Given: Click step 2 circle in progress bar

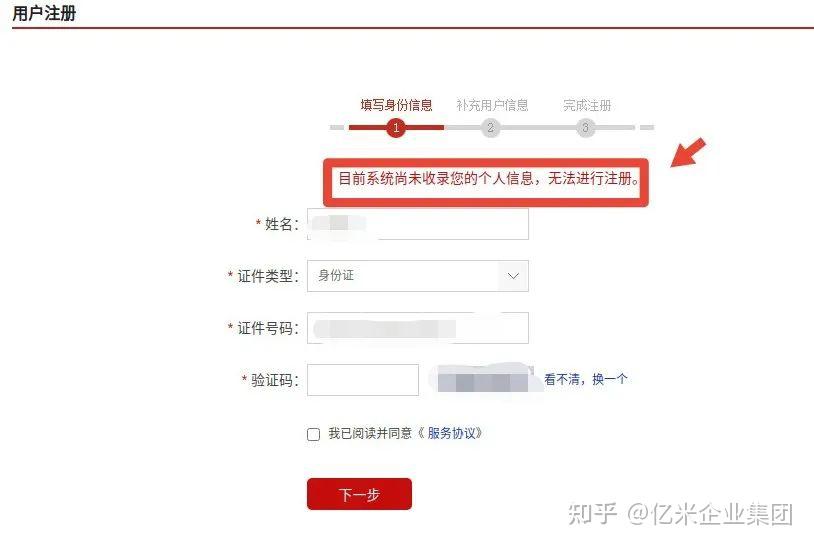Looking at the screenshot, I should [490, 128].
